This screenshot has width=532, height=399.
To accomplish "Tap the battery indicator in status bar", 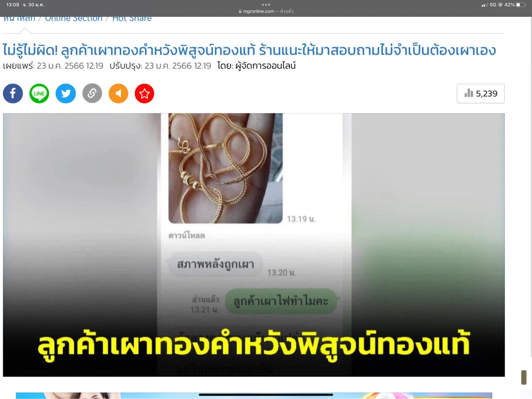I will tap(521, 5).
